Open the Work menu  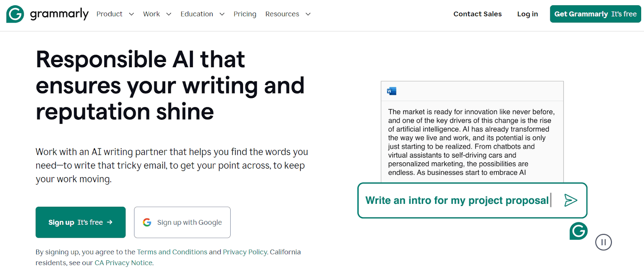[151, 14]
